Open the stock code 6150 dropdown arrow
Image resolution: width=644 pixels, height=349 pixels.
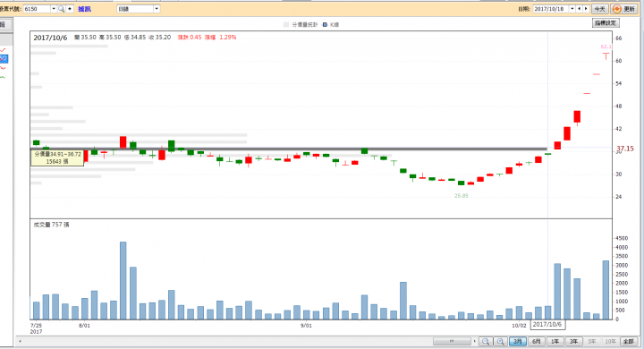click(54, 9)
